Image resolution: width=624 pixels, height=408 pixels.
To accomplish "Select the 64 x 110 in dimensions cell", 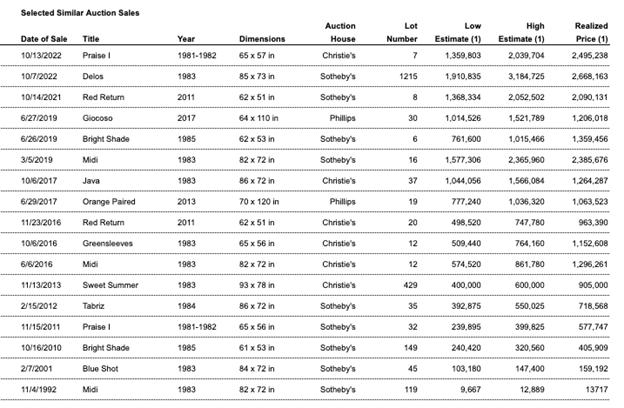I will (262, 118).
